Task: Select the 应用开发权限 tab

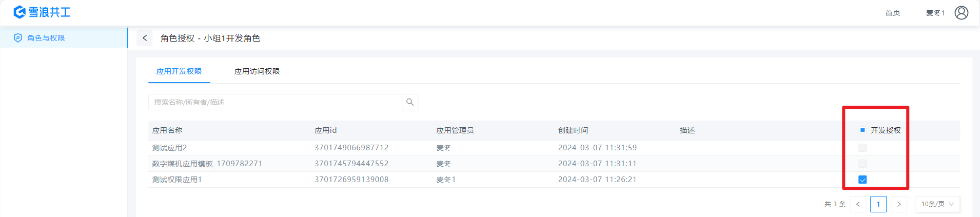Action: pos(179,71)
